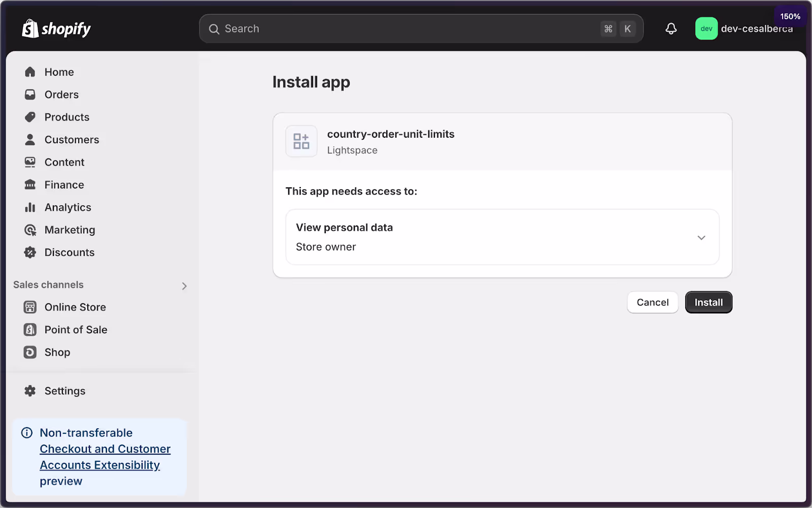Navigate to Customers

[x=72, y=140]
